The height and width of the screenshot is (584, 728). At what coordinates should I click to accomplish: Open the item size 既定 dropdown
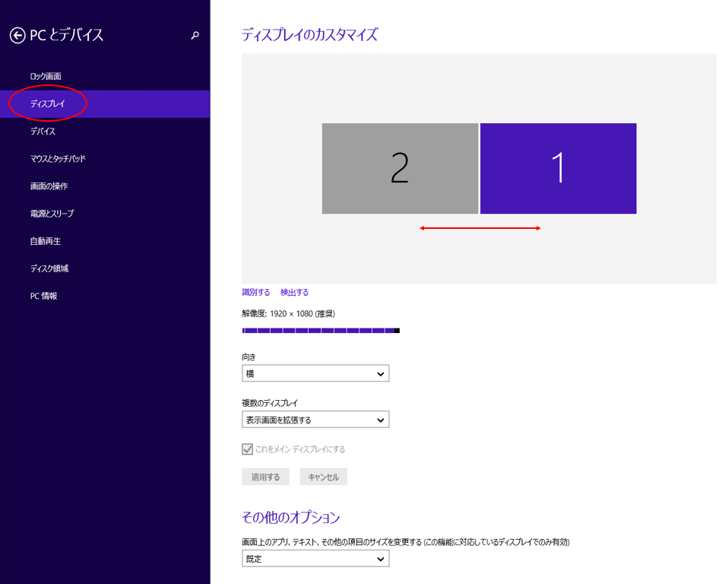pos(315,559)
